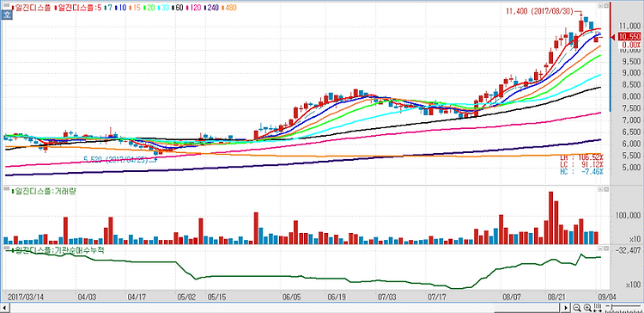Image resolution: width=644 pixels, height=313 pixels.
Task: Click the scrollbar thumb at bottom
Action: 528,308
